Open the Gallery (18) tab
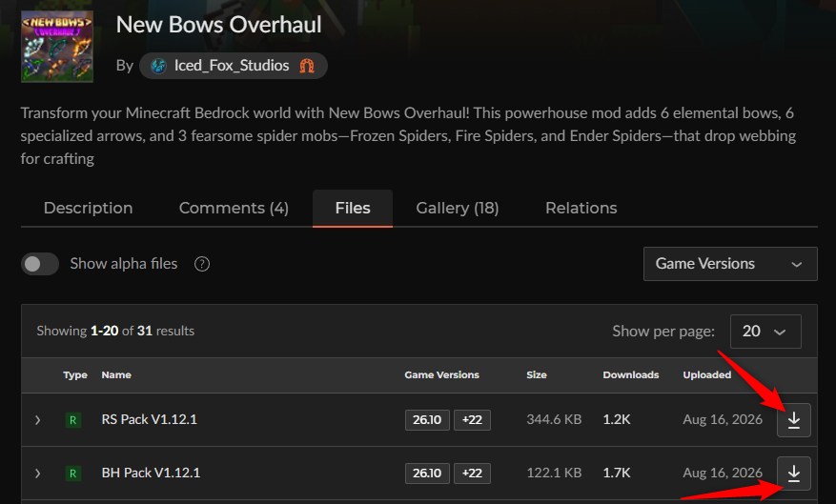836x504 pixels. 458,209
